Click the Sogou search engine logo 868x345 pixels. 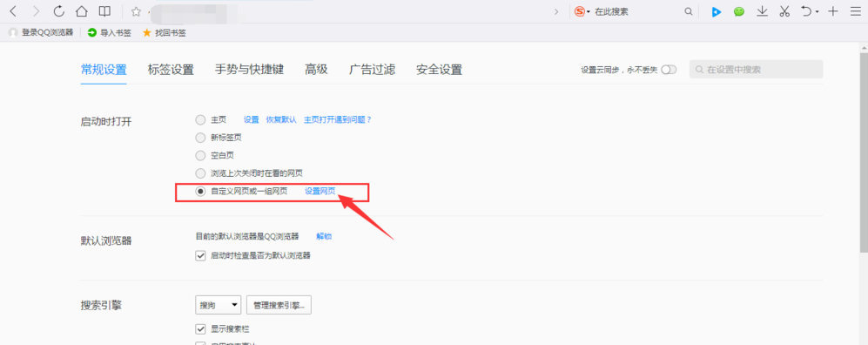(580, 11)
